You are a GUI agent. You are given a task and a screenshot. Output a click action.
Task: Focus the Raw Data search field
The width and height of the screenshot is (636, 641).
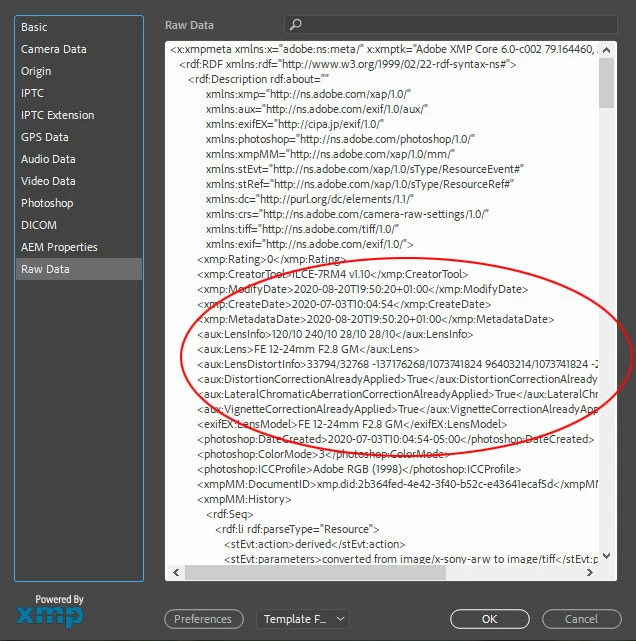450,25
